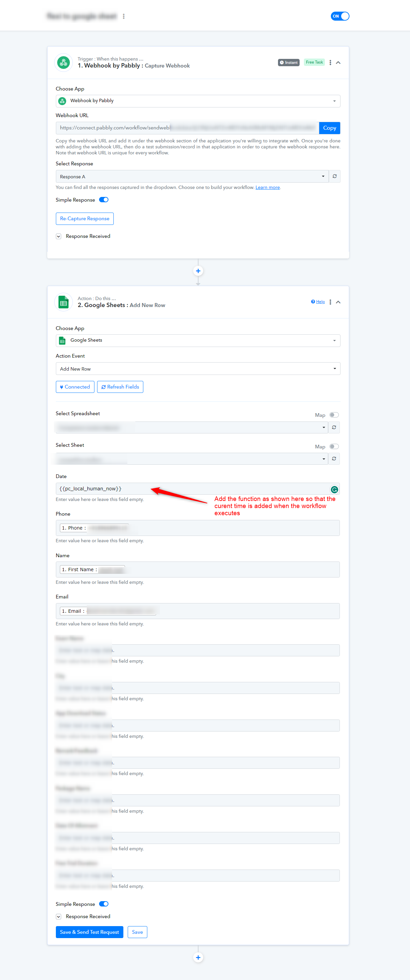Expand Response Received in the trigger step
The width and height of the screenshot is (410, 980).
pos(59,236)
